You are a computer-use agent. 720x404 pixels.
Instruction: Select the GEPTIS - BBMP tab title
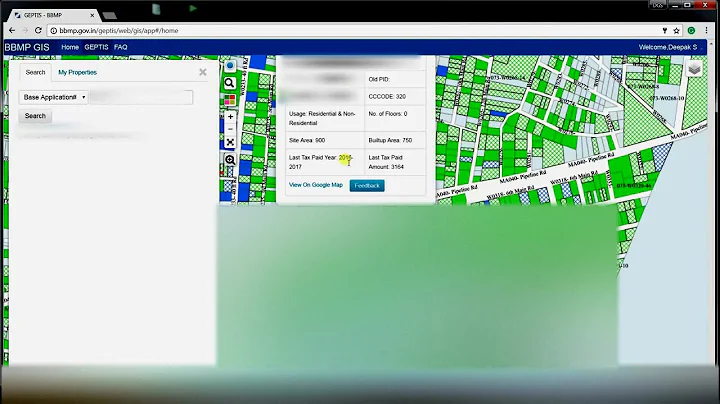point(43,15)
